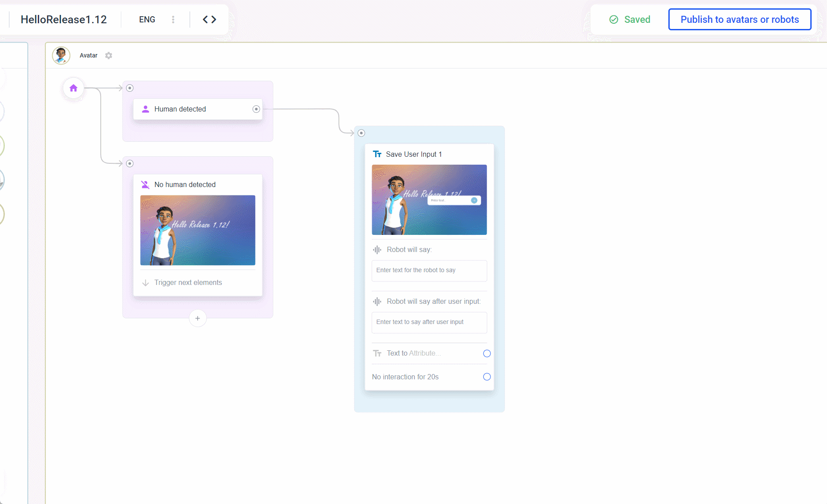Add element with plus button below group
Image resolution: width=827 pixels, height=504 pixels.
pyautogui.click(x=198, y=318)
